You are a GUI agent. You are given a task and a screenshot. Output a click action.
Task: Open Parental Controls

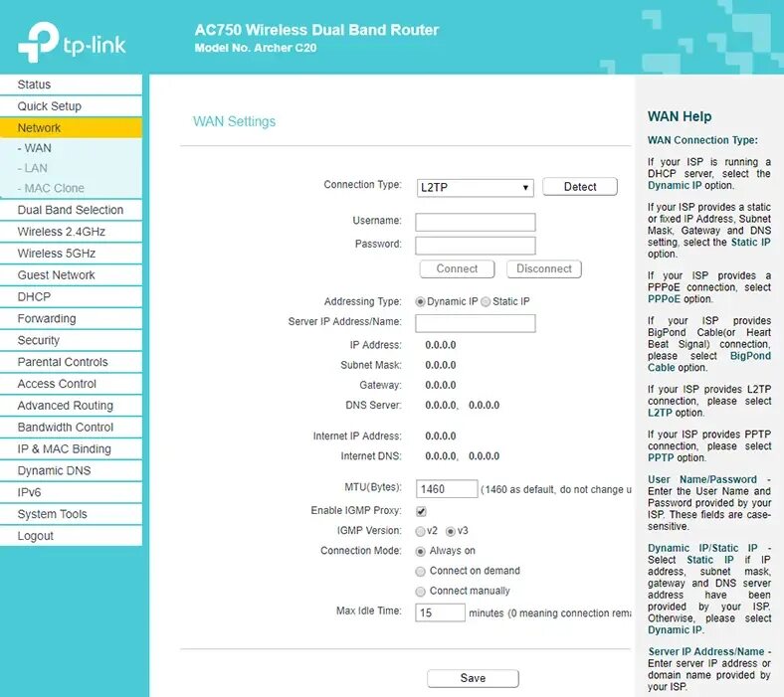[x=71, y=362]
